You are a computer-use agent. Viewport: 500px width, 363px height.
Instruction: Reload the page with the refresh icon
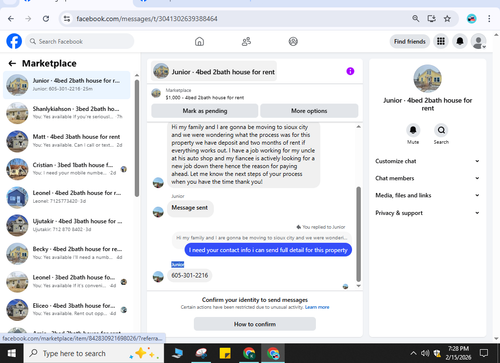[x=46, y=19]
